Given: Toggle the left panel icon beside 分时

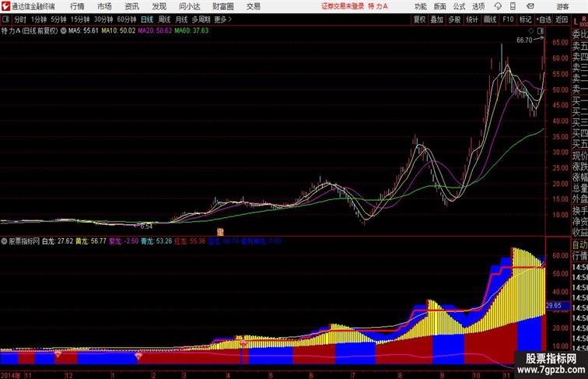Looking at the screenshot, I should 5,19.
